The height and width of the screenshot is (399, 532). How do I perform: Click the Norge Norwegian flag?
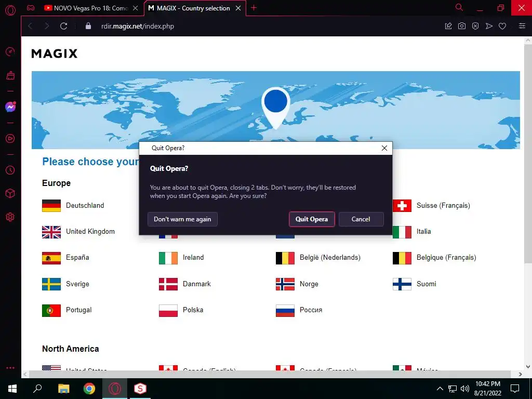point(285,284)
